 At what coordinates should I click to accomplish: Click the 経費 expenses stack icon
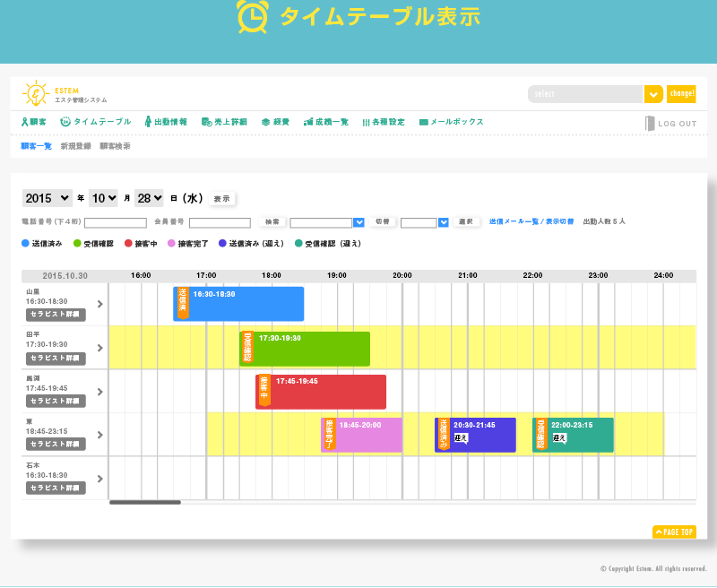point(266,122)
